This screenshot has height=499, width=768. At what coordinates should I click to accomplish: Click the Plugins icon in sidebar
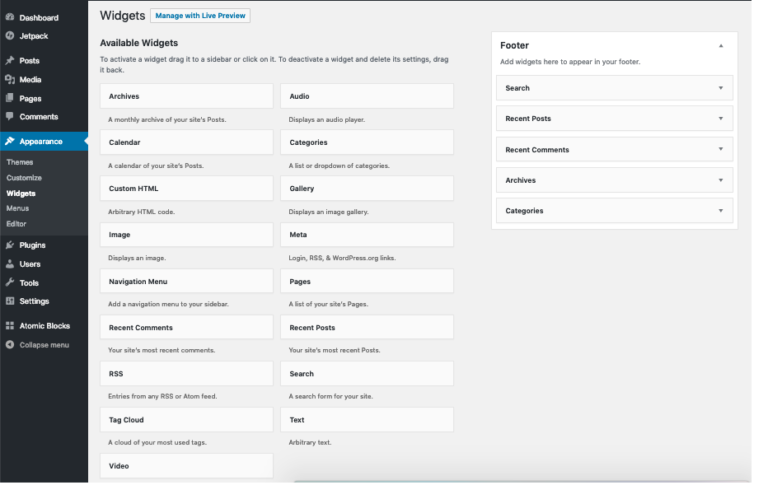[x=9, y=245]
